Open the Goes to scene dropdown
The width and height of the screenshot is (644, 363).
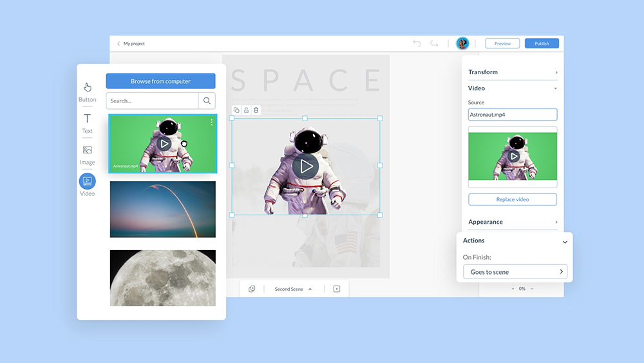coord(515,271)
